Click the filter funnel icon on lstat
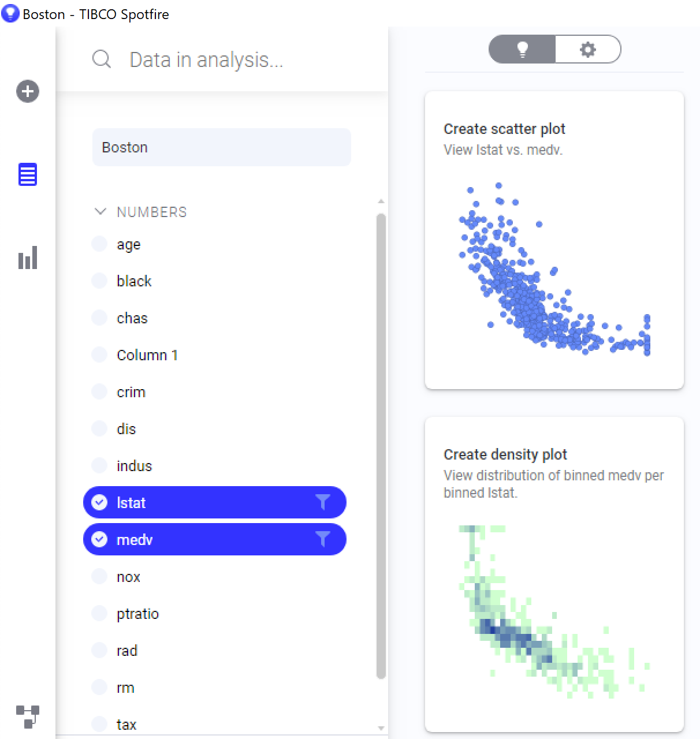 323,502
